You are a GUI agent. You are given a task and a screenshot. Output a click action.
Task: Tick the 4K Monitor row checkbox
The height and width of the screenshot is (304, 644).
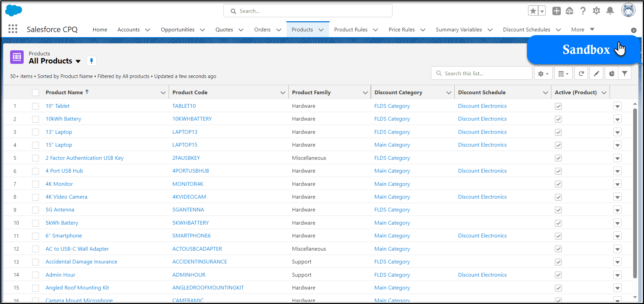[x=35, y=184]
